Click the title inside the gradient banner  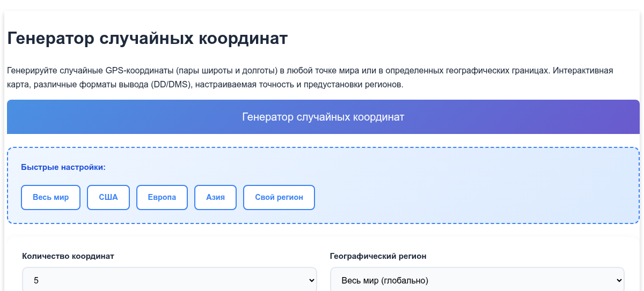tap(323, 117)
